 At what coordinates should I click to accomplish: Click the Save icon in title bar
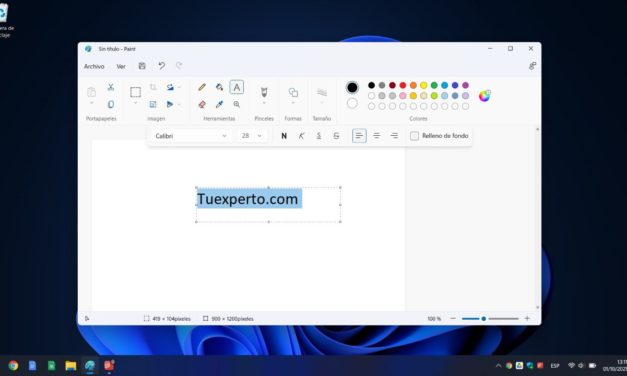142,66
